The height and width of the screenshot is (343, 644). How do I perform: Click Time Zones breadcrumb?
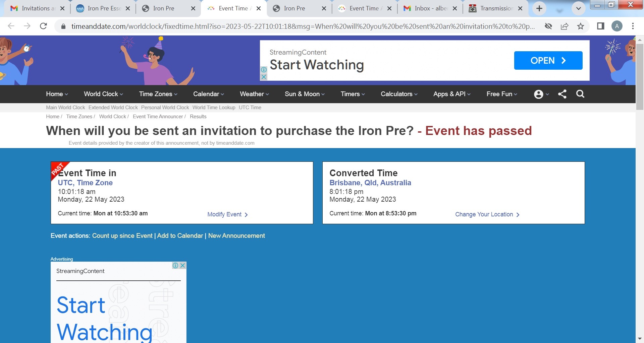click(79, 117)
